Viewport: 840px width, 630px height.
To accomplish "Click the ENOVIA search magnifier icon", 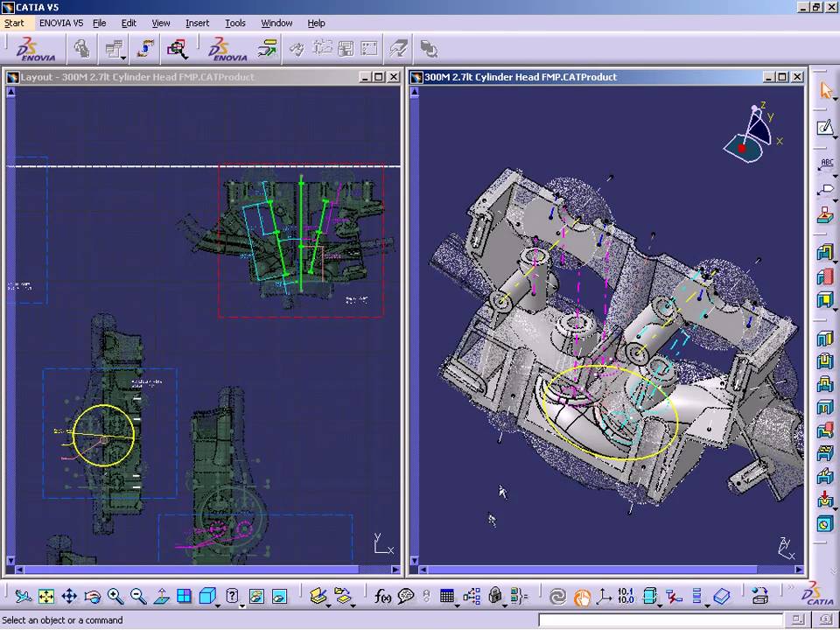I will [176, 49].
